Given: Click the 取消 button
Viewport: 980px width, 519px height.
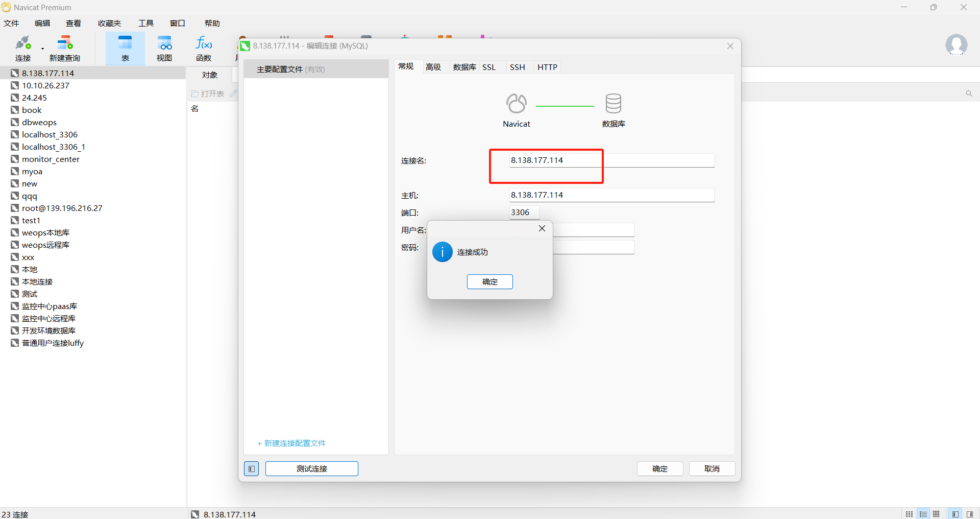Looking at the screenshot, I should pos(712,468).
